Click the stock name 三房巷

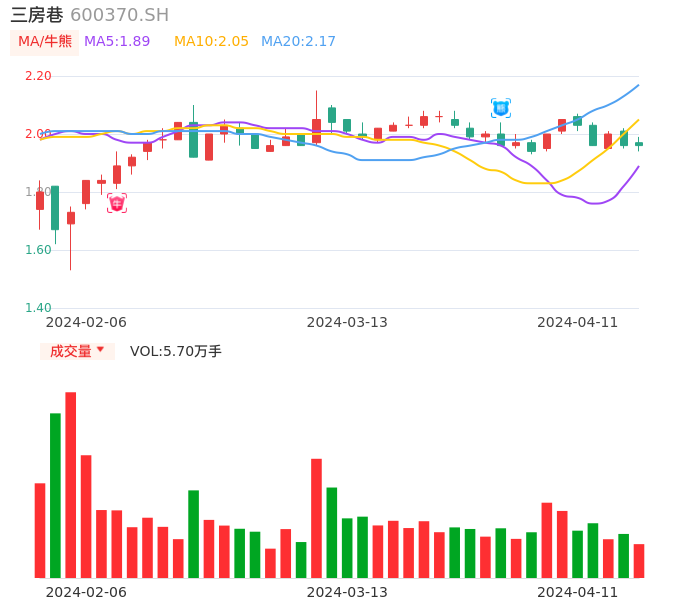(37, 15)
